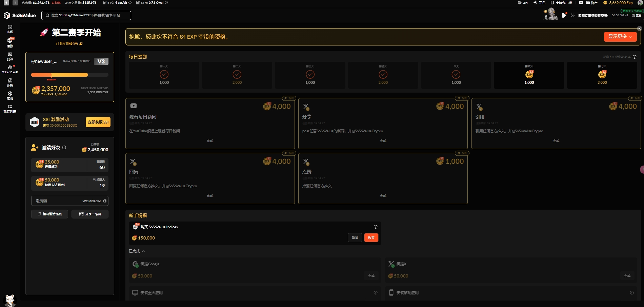Click the BTC gas fee info icon
Image resolution: width=644 pixels, height=307 pixels.
pos(130,3)
